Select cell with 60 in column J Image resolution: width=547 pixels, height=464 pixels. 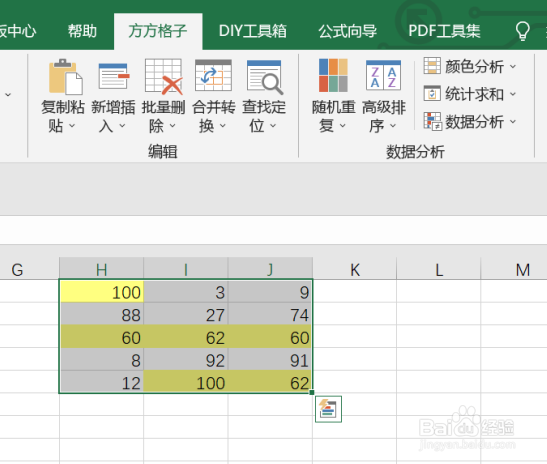270,336
